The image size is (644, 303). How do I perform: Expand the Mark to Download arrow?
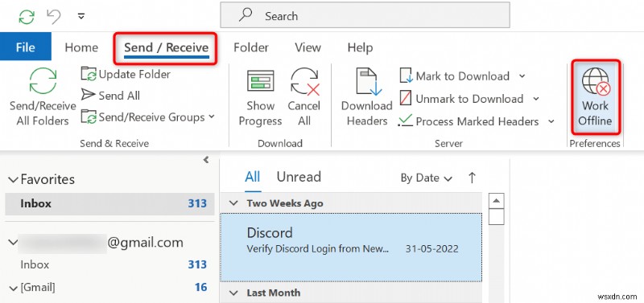point(522,76)
